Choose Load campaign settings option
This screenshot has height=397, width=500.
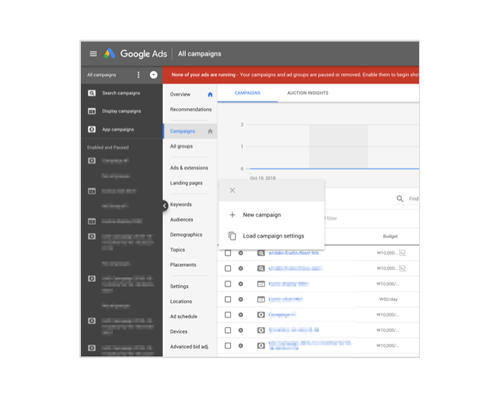273,236
